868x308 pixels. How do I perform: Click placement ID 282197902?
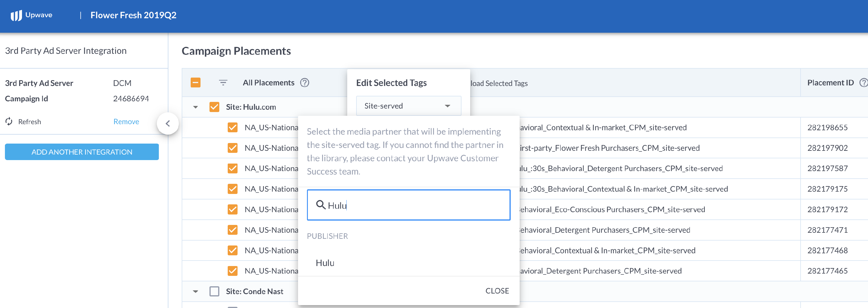(x=827, y=148)
